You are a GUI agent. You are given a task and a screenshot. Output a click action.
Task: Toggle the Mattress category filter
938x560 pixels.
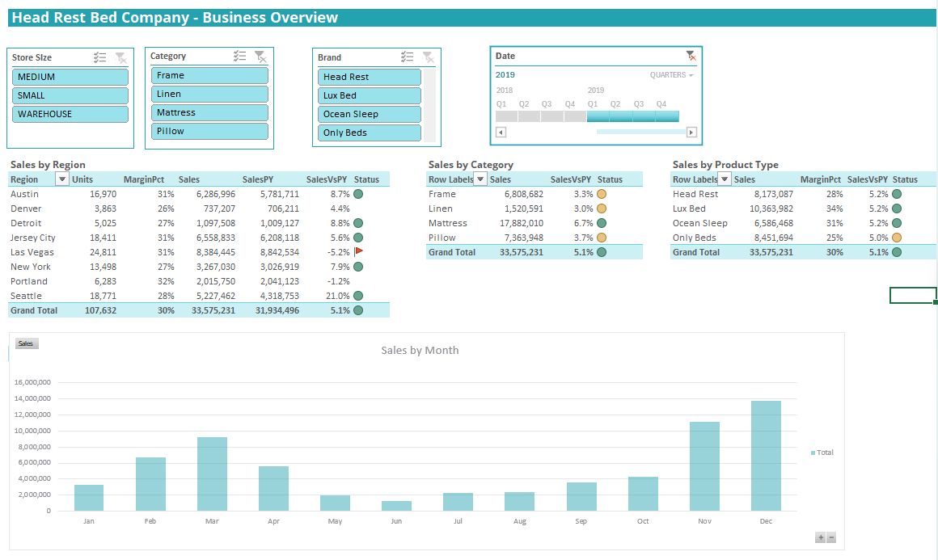(x=209, y=112)
